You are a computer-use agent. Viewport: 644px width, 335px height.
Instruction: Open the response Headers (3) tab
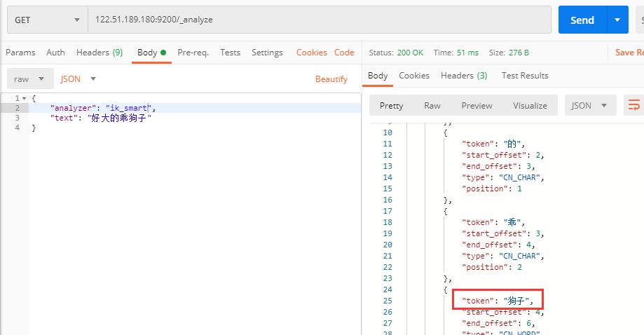[x=464, y=76]
